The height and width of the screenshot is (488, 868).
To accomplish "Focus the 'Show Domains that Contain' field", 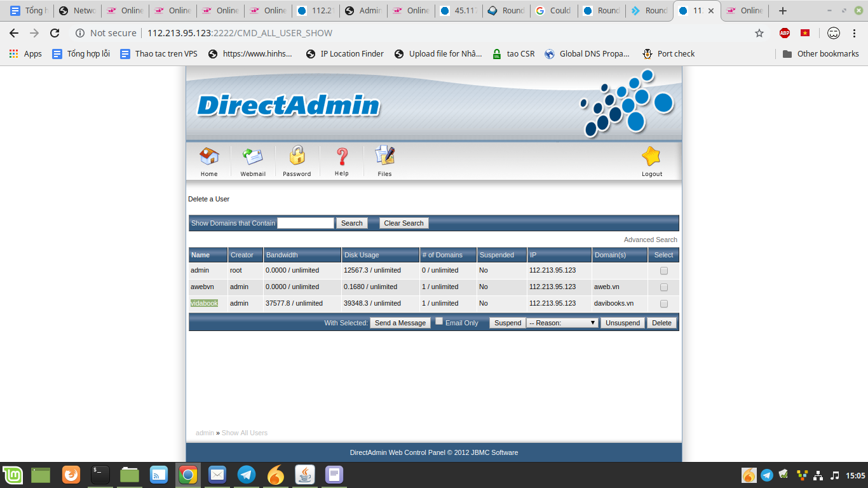I will click(306, 223).
